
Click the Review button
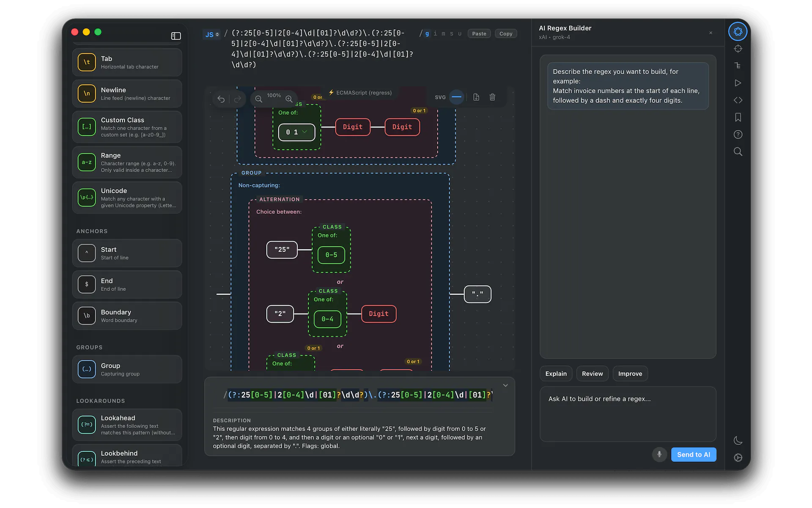(x=592, y=374)
